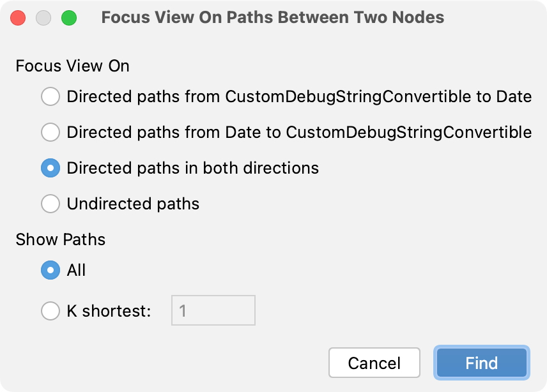This screenshot has height=392, width=547.
Task: Click the Find button
Action: coord(482,363)
